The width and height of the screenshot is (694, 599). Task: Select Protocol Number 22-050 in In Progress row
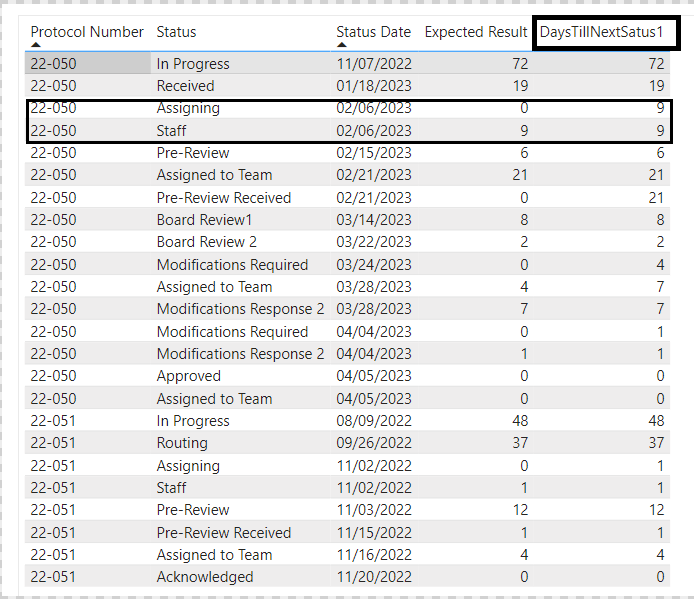coord(53,64)
